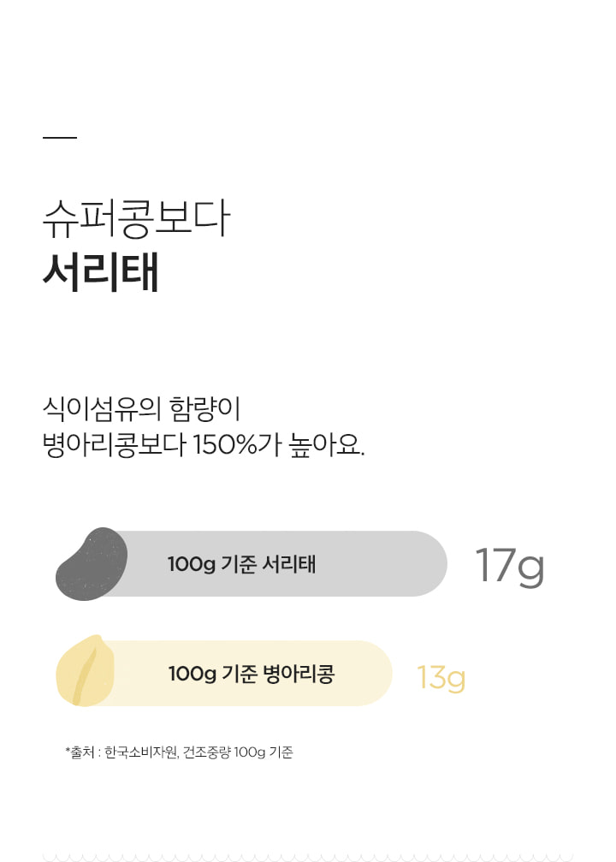Click the gray bar labeled 100g 기준 서리태

pyautogui.click(x=252, y=563)
